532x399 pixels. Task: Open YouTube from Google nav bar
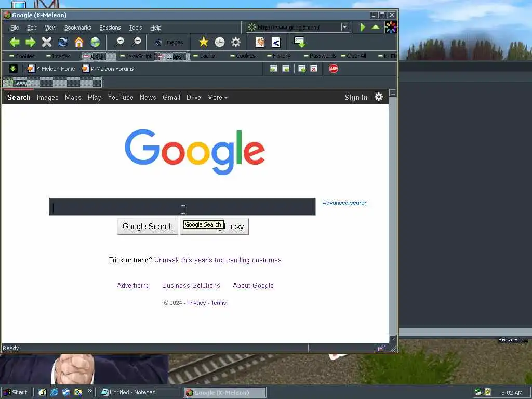click(121, 97)
